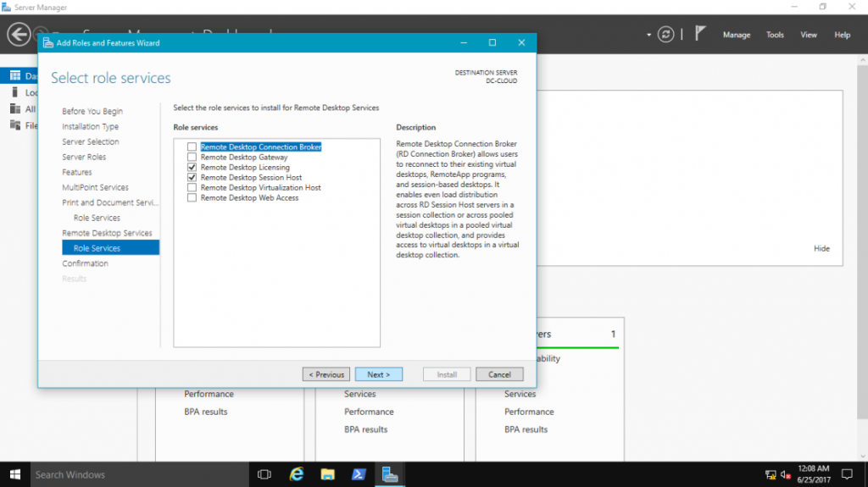Go to Server Roles step
868x487 pixels.
tap(84, 157)
